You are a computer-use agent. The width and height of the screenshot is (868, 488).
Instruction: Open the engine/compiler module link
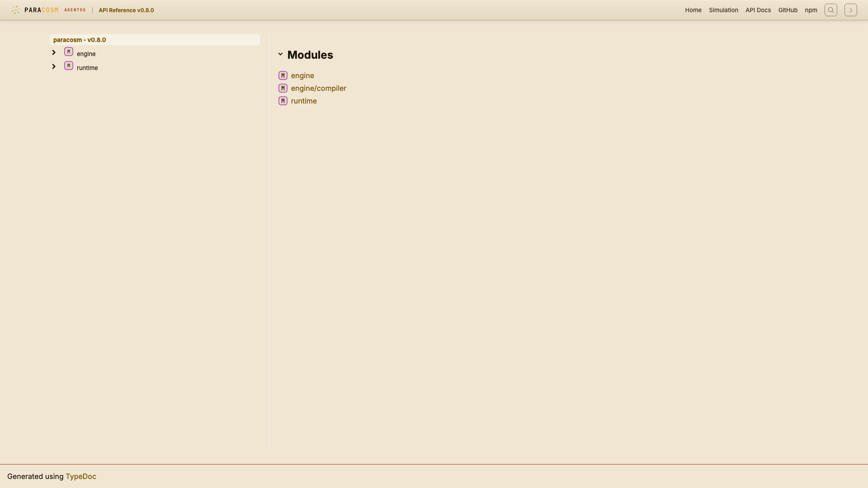pyautogui.click(x=318, y=88)
